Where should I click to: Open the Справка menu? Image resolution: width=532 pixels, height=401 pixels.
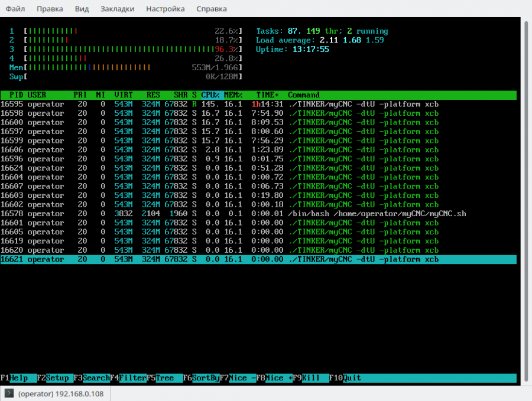(x=212, y=9)
